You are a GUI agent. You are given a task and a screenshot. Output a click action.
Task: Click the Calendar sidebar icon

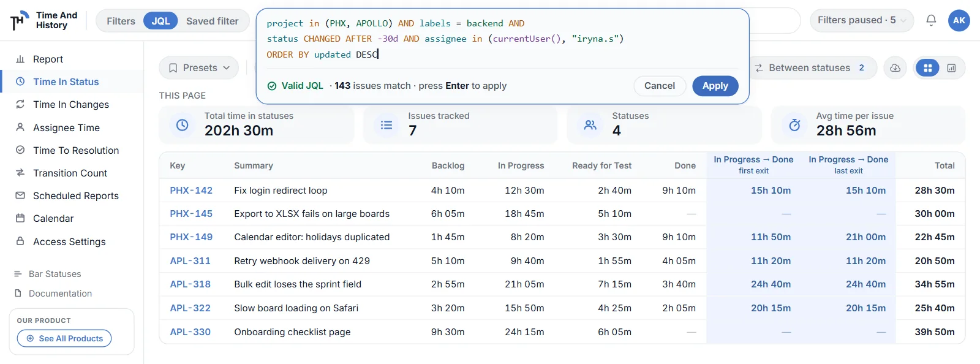click(x=20, y=218)
